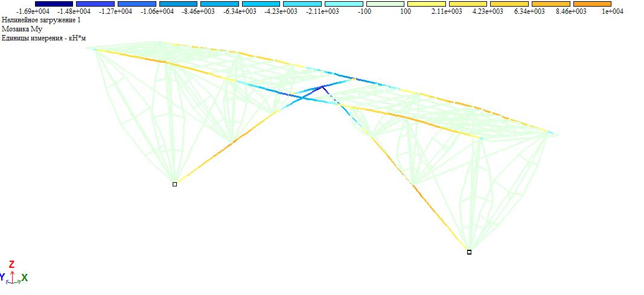
Task: Click the blue Y axis label
Action: (2, 278)
